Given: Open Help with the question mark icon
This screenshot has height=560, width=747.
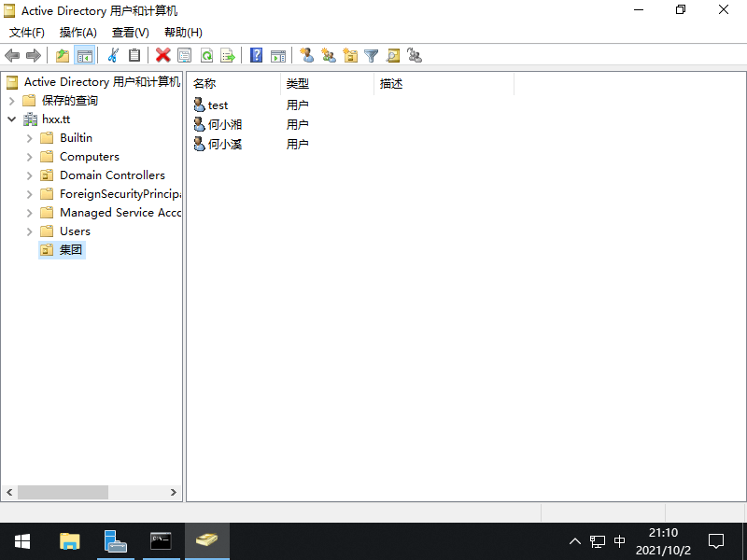Looking at the screenshot, I should (256, 56).
